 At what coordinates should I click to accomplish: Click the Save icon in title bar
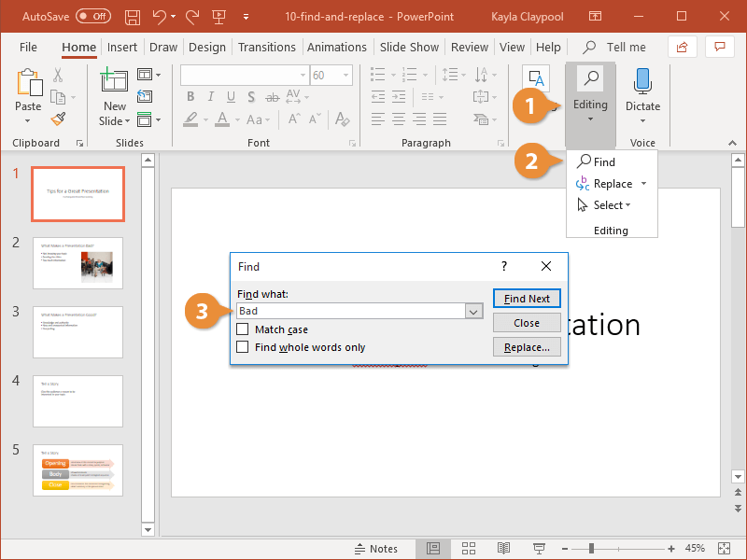pyautogui.click(x=133, y=17)
